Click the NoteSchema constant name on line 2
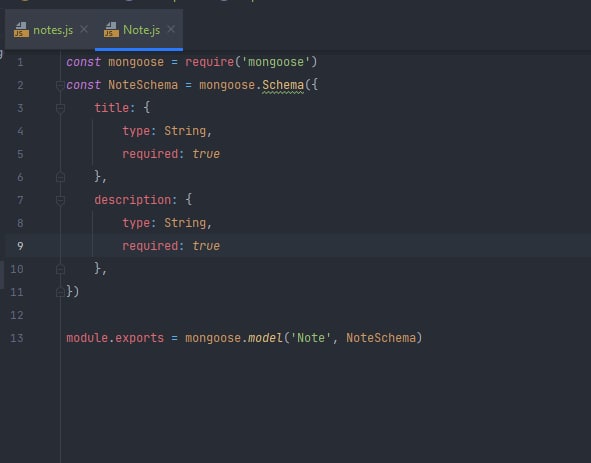 point(143,85)
